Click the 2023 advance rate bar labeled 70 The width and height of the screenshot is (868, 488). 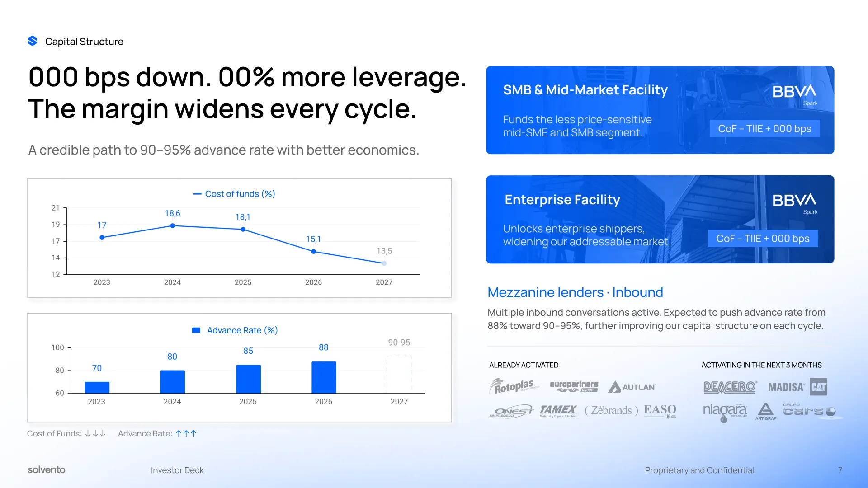[x=97, y=387]
